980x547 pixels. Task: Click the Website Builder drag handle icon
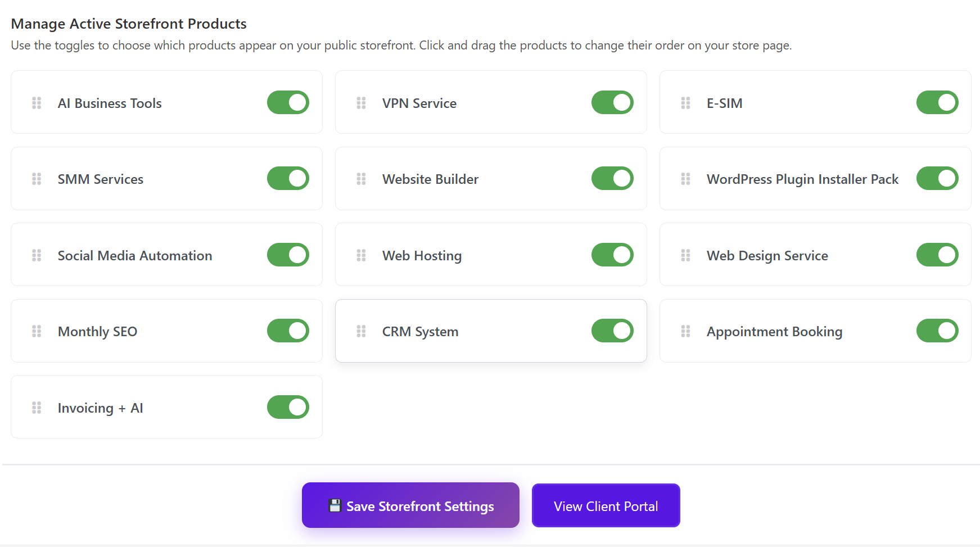pos(361,179)
